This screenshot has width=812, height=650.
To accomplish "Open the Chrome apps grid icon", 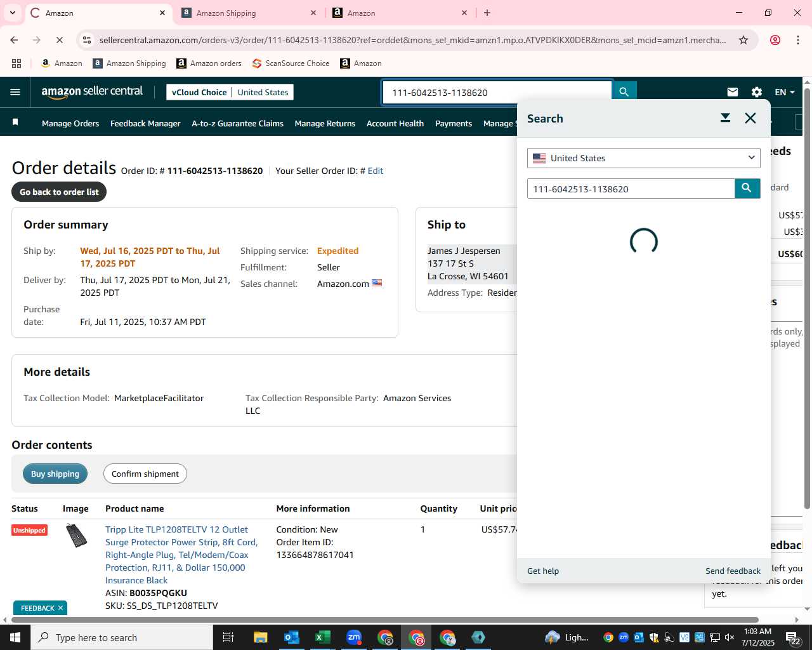I will point(16,63).
